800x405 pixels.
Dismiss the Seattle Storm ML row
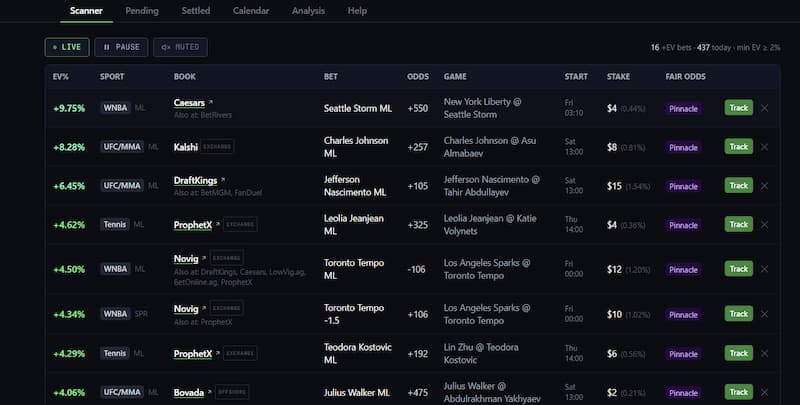click(x=764, y=108)
